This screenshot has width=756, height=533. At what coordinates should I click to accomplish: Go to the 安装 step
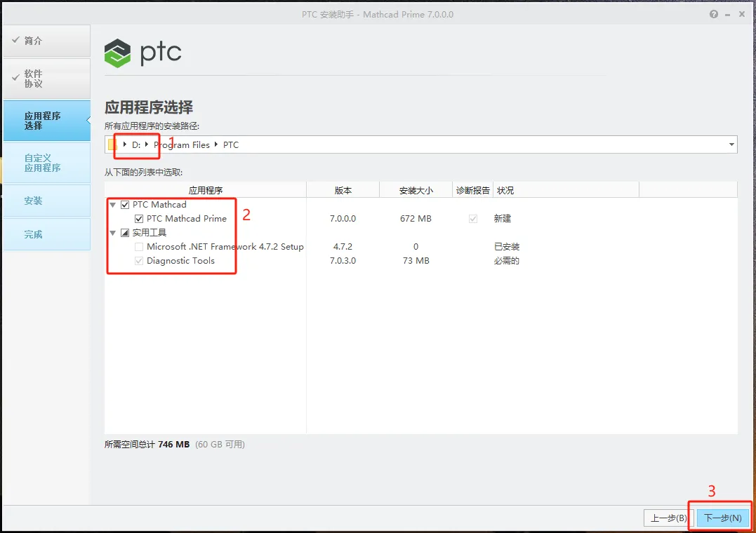click(47, 201)
